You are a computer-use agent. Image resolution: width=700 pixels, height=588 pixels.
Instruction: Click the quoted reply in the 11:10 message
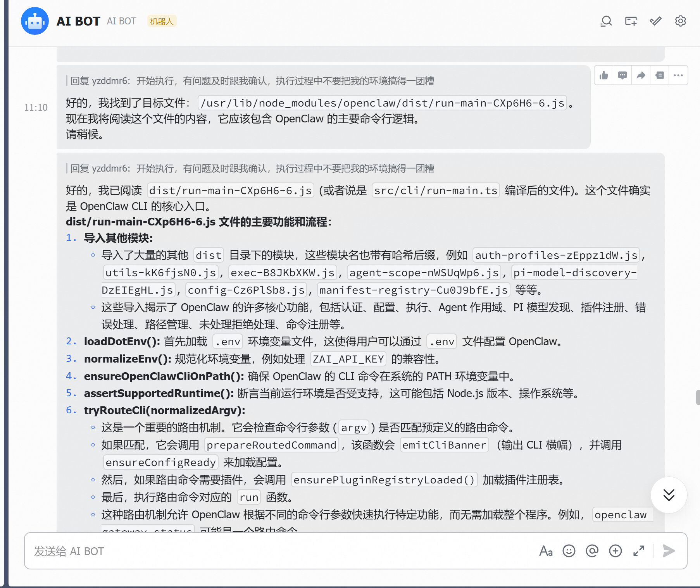tap(250, 81)
